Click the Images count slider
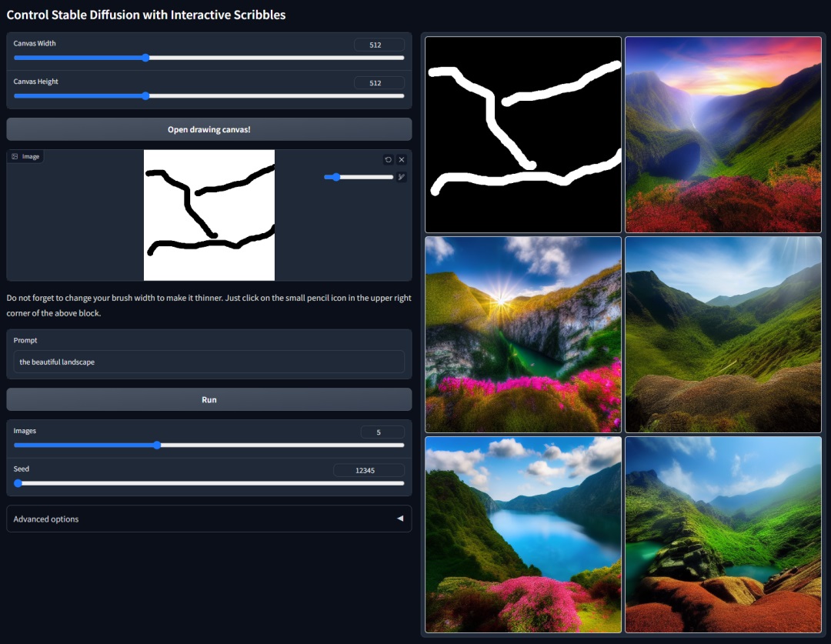 pyautogui.click(x=158, y=445)
